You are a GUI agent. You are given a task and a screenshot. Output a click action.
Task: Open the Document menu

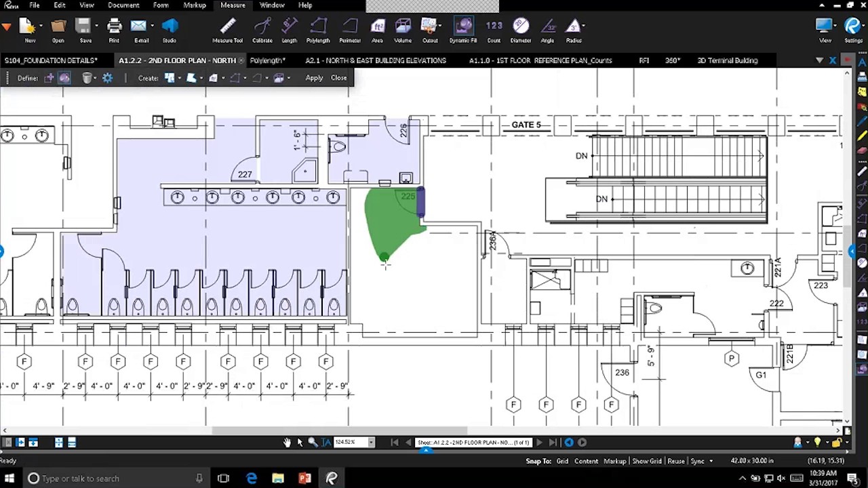click(123, 5)
